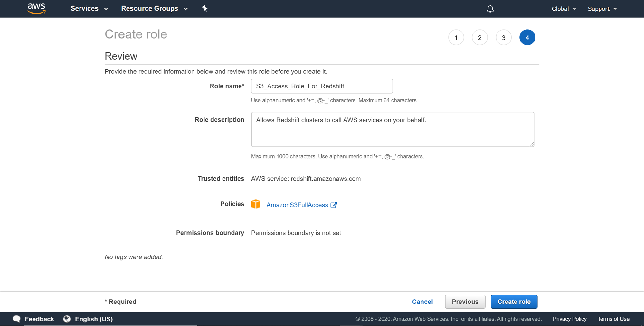Cancel the role creation

pos(422,302)
